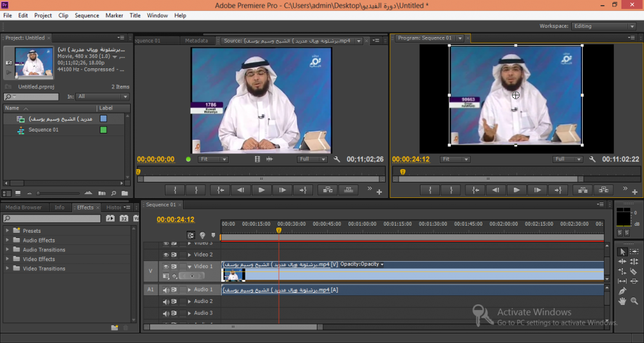
Task: Open Program monitor wrench settings
Action: click(592, 159)
